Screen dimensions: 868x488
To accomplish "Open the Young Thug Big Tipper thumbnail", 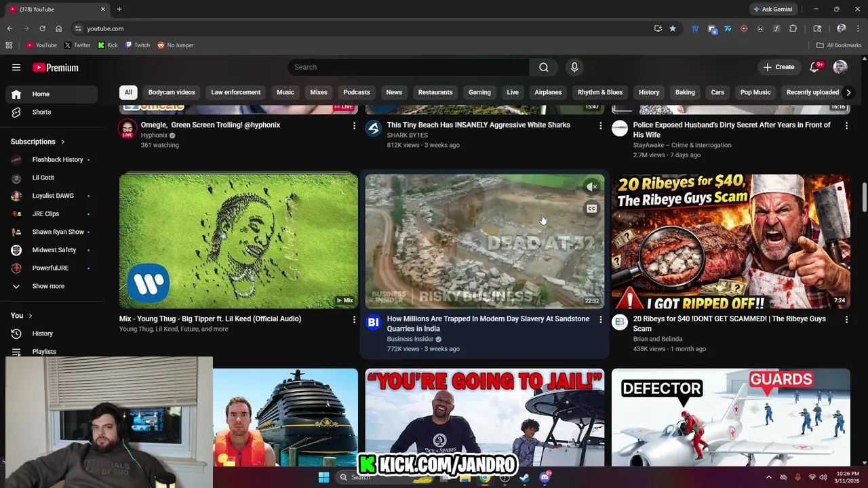I will tap(239, 241).
